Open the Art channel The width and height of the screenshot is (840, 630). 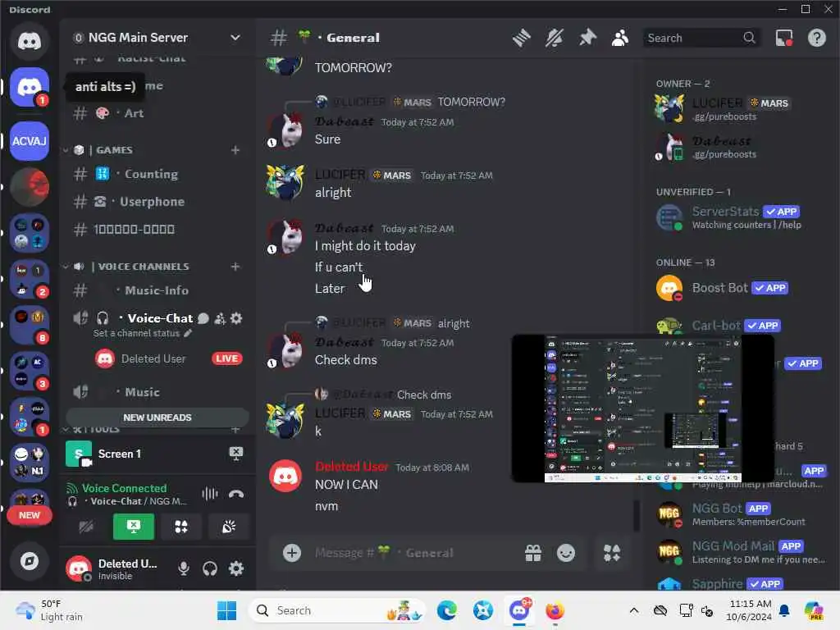click(x=157, y=113)
